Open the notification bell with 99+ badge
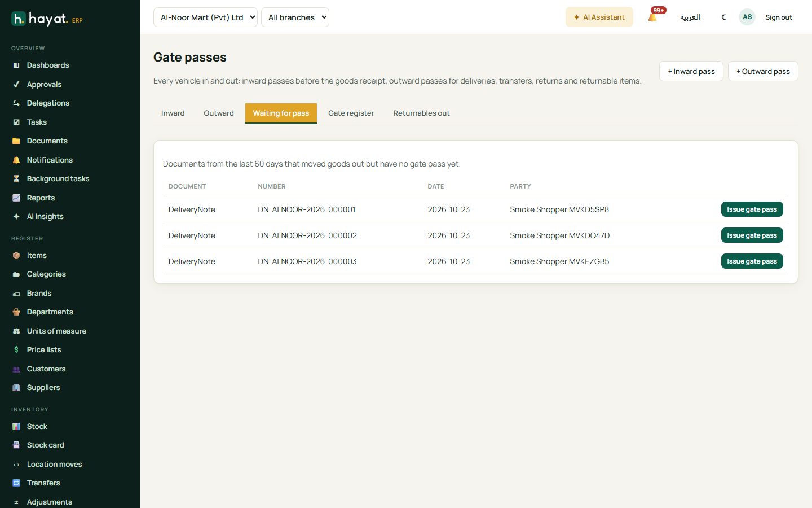 [x=653, y=17]
